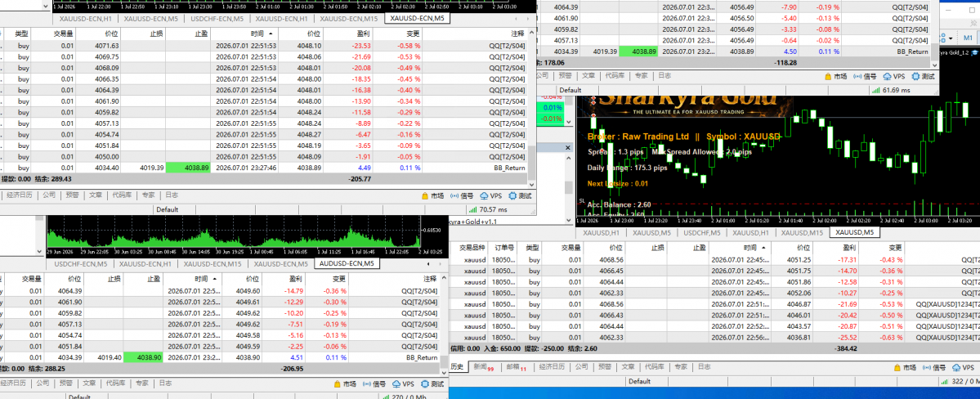Select USDCHF-ECN,M5 tab in 270 / 0 Mb window

point(81,263)
